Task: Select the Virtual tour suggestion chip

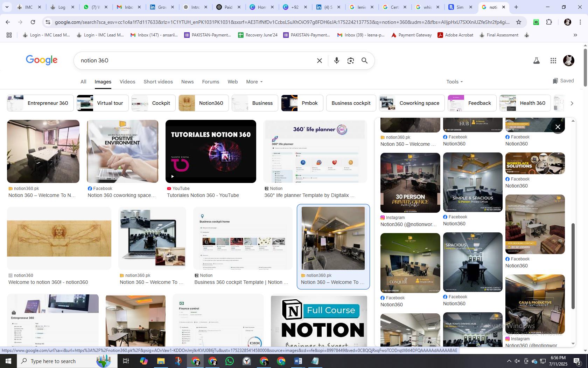Action: 103,103
